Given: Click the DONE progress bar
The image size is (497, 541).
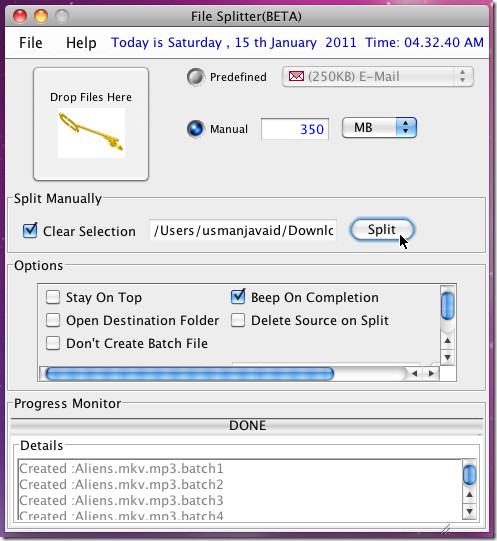Looking at the screenshot, I should [x=247, y=425].
